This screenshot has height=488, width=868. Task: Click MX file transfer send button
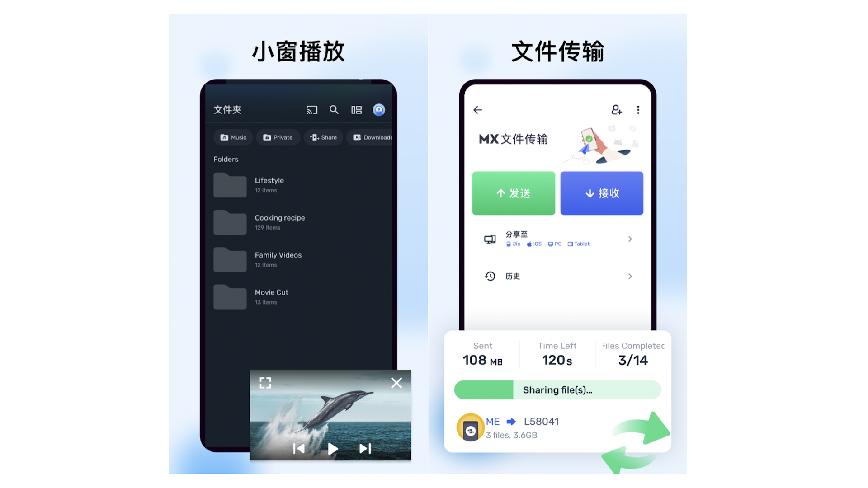point(513,192)
